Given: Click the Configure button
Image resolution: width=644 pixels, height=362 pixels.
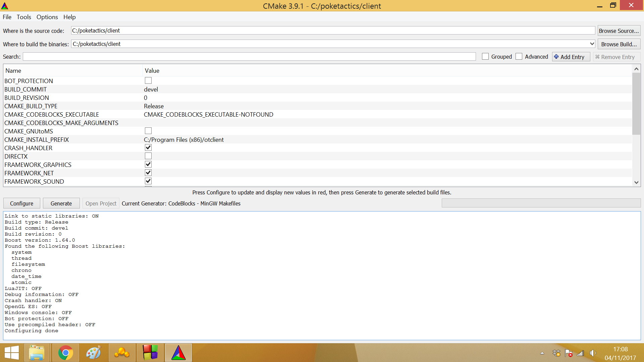Looking at the screenshot, I should pos(22,203).
